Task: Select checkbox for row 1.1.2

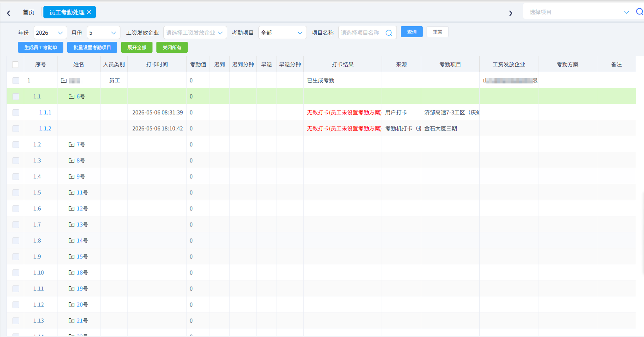Action: coord(16,128)
